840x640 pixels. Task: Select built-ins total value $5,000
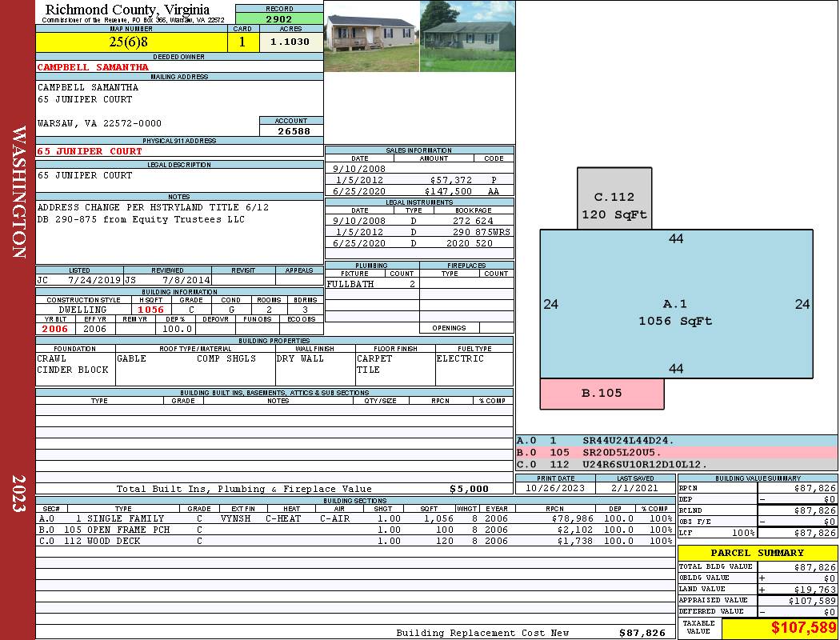pos(469,489)
